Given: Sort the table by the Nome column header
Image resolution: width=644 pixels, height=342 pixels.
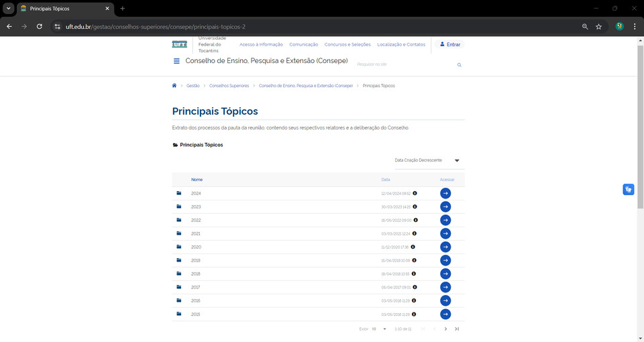Looking at the screenshot, I should (x=197, y=180).
